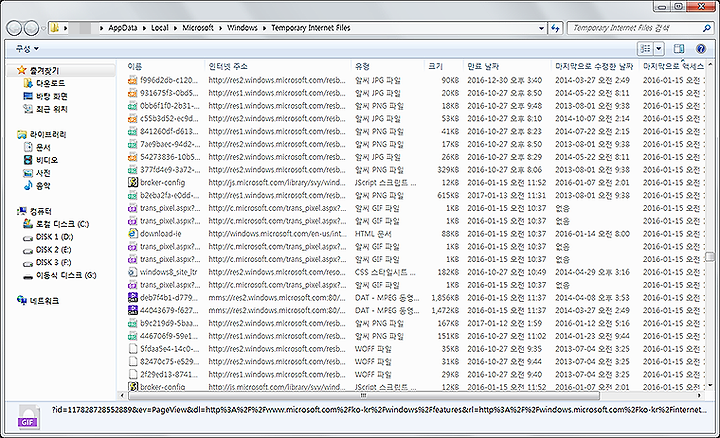Image resolution: width=720 pixels, height=438 pixels.
Task: Select the windows8_site_ltr CSS file icon
Action: click(133, 272)
